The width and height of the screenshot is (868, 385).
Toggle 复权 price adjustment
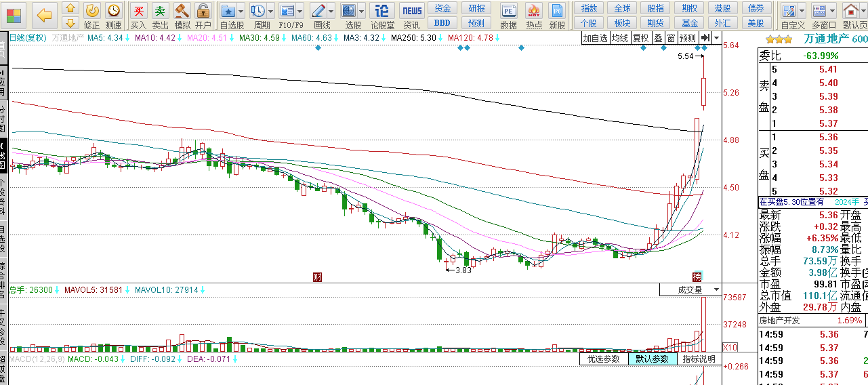641,38
